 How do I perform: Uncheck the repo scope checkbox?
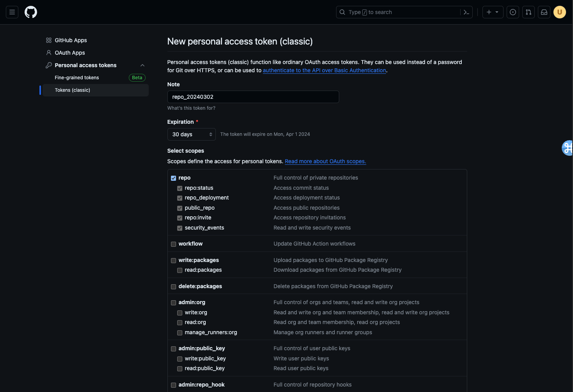point(173,178)
